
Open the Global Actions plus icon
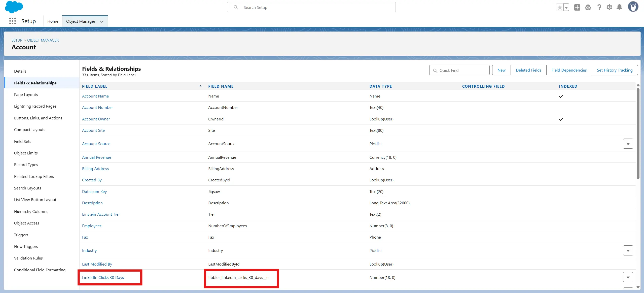[x=577, y=7]
